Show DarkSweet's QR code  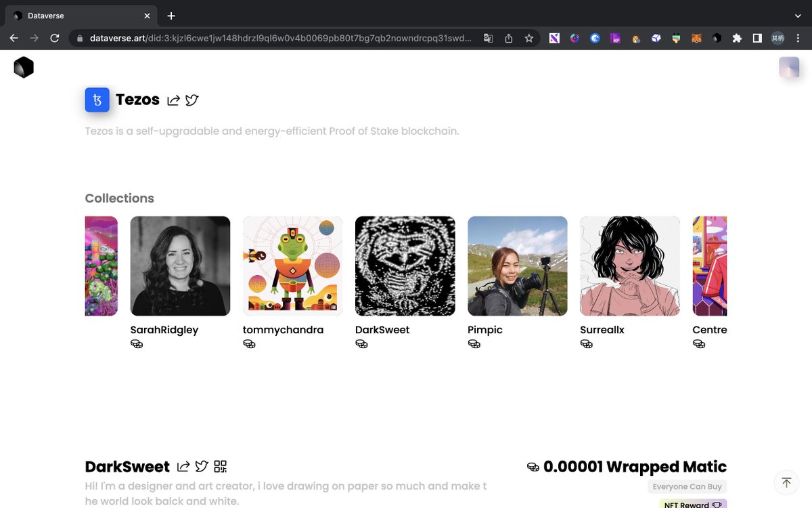click(x=219, y=466)
